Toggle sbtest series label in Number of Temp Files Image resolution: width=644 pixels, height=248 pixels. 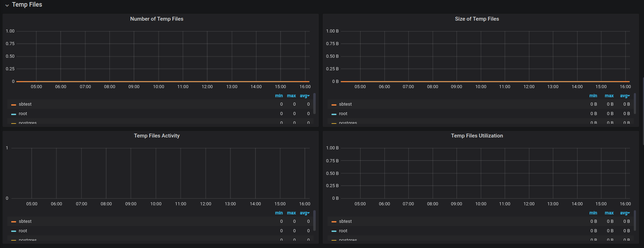[25, 104]
